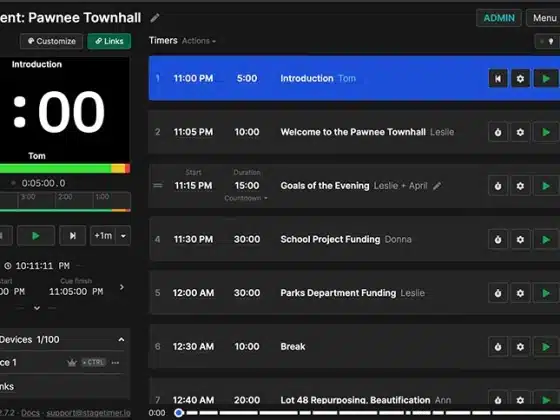Click the 11:05 PM start time of Welcome row
The width and height of the screenshot is (560, 420).
(x=193, y=132)
